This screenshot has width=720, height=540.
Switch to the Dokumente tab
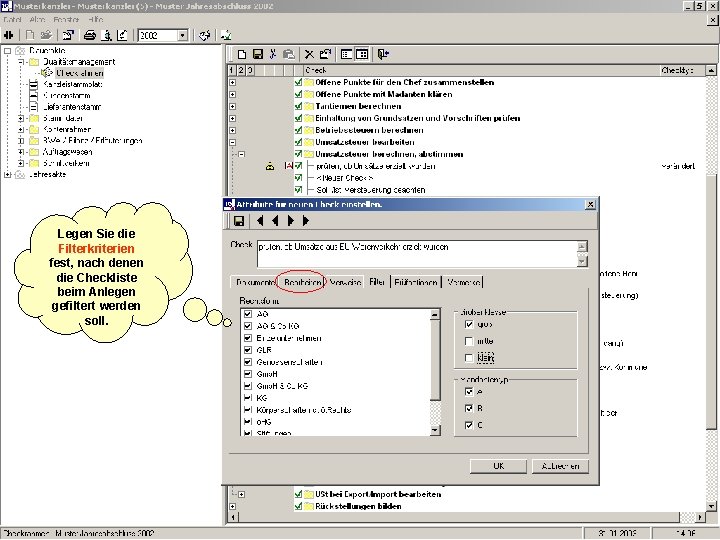click(255, 282)
